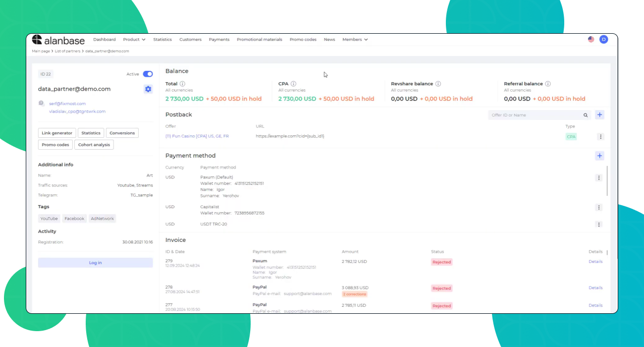Viewport: 644px width, 347px height.
Task: Click search magnifier in Offer field
Action: (x=586, y=115)
